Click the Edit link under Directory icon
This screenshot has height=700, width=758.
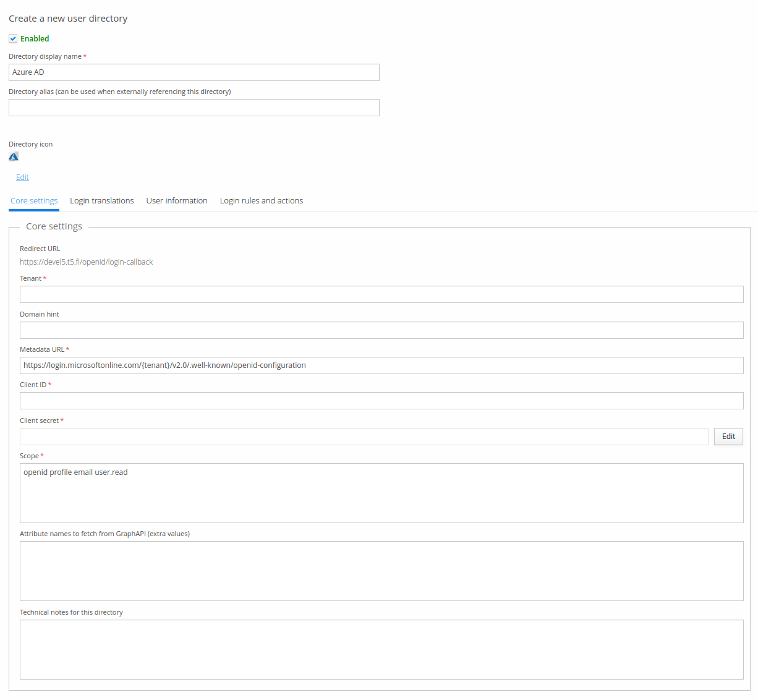pyautogui.click(x=22, y=177)
